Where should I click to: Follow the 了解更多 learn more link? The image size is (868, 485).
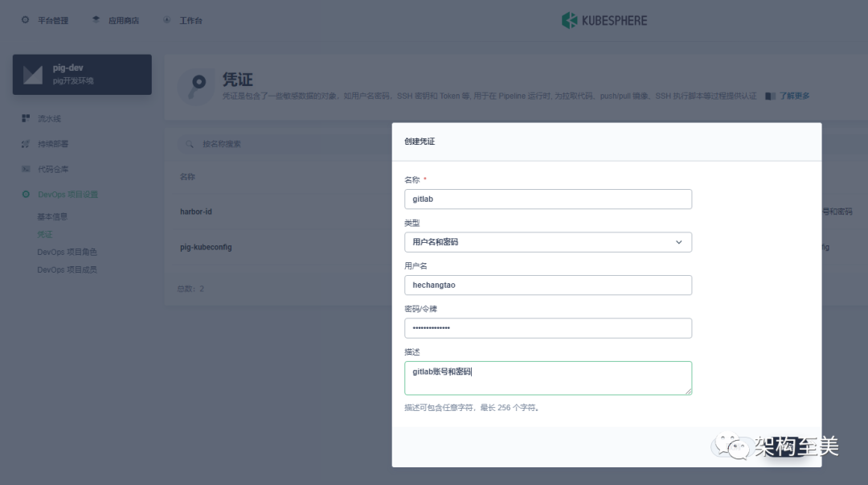794,96
